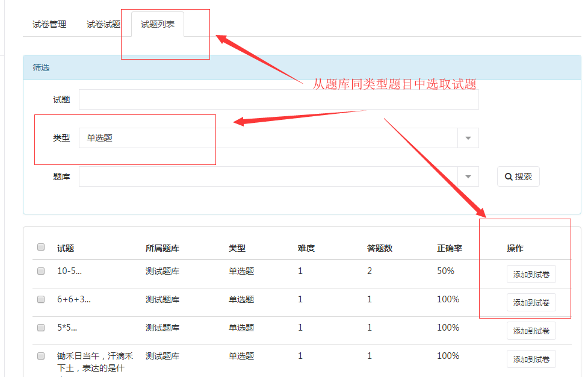
Task: Open the 题库 dropdown arrow
Action: coord(468,176)
